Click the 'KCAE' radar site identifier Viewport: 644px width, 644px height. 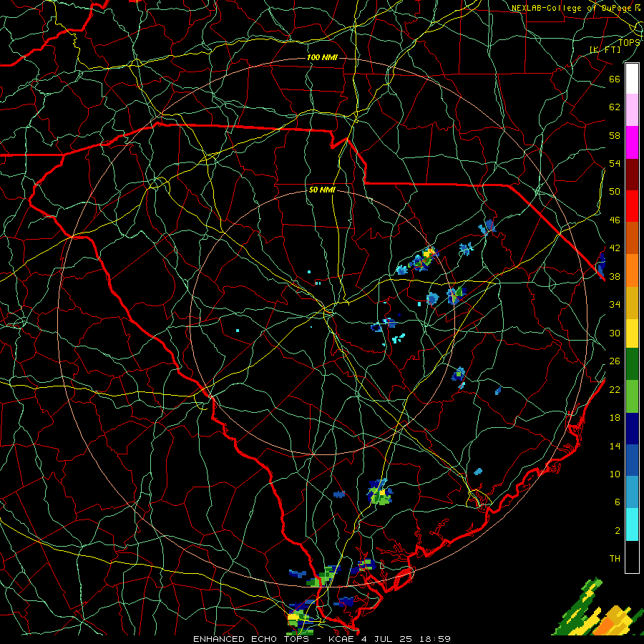tap(343, 639)
